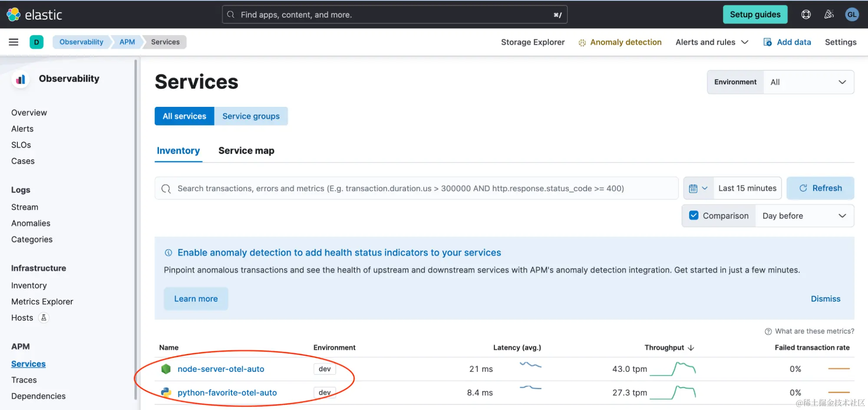Go to Alerts in the sidebar

tap(22, 129)
